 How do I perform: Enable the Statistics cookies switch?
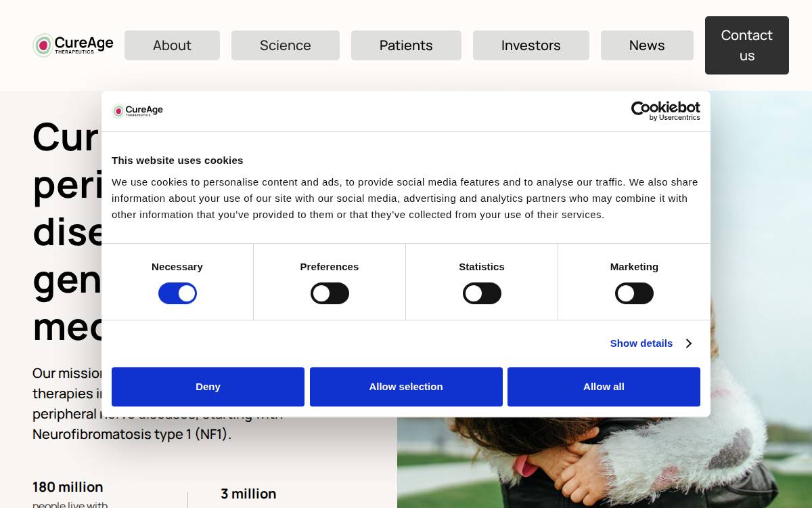pyautogui.click(x=482, y=293)
